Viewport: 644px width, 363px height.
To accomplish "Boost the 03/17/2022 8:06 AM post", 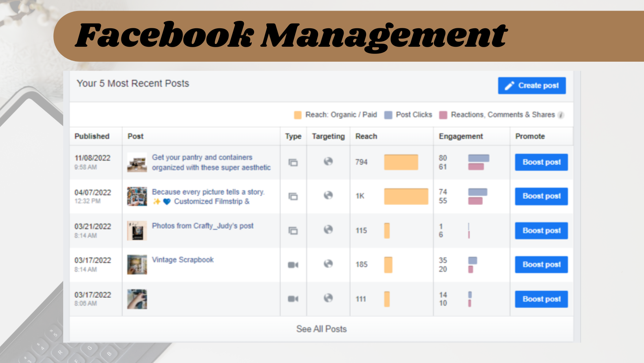I will pyautogui.click(x=542, y=299).
